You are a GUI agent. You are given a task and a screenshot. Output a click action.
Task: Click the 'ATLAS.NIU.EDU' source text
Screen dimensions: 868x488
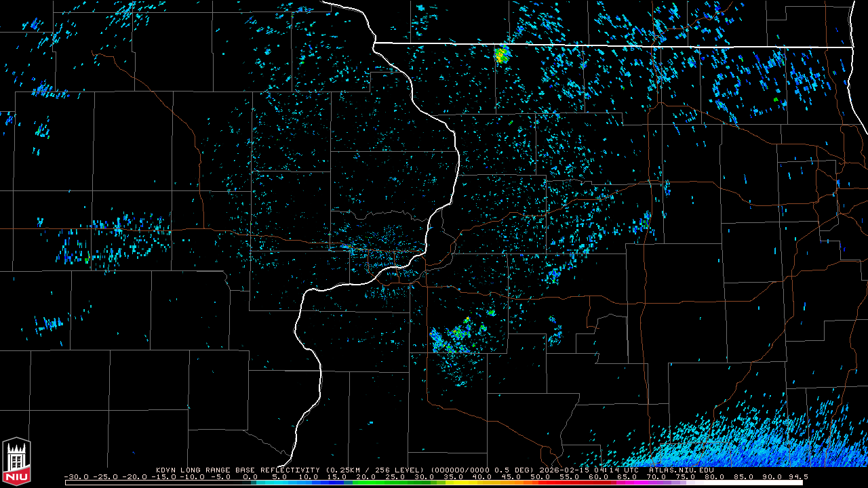point(681,470)
